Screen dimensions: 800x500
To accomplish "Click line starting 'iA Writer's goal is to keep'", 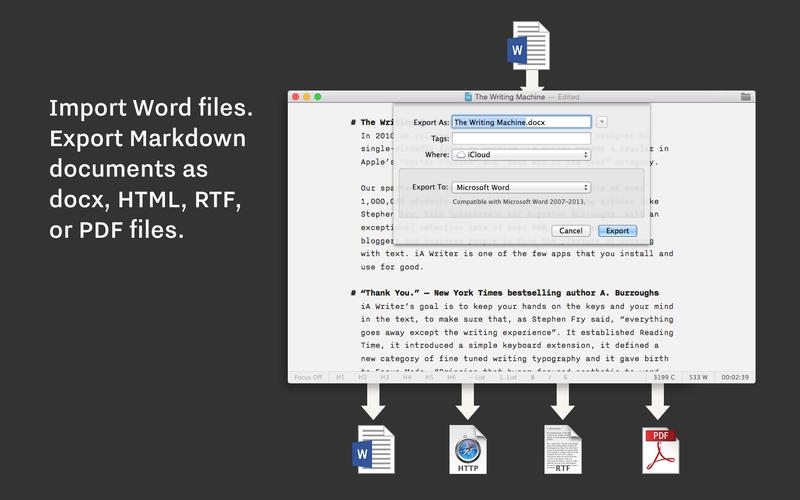I will 517,306.
